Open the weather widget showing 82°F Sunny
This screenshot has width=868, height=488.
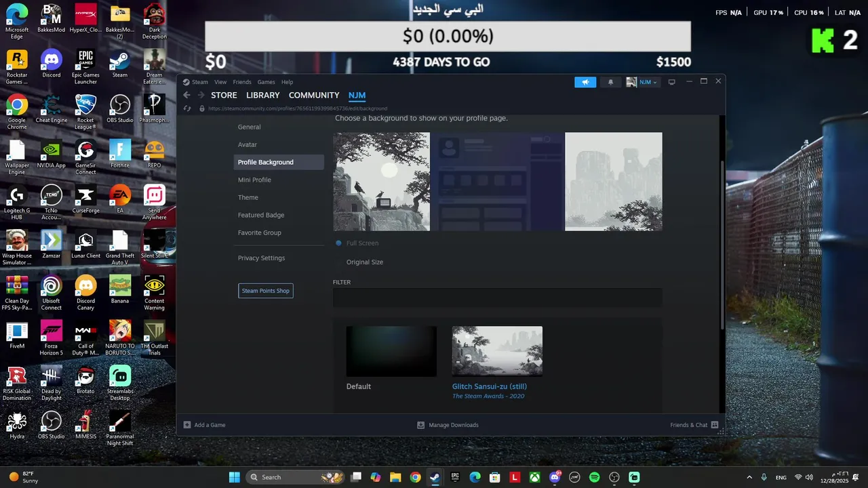(x=24, y=477)
